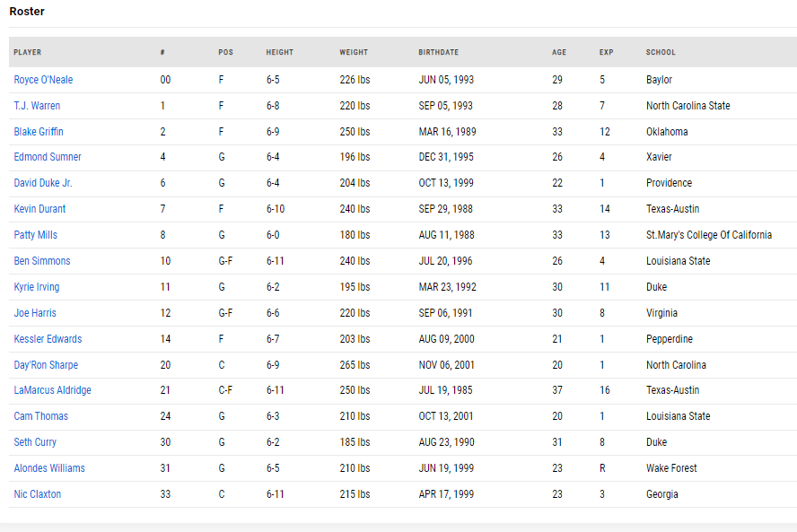
Task: Open the Ben Simmons roster link
Action: click(42, 261)
